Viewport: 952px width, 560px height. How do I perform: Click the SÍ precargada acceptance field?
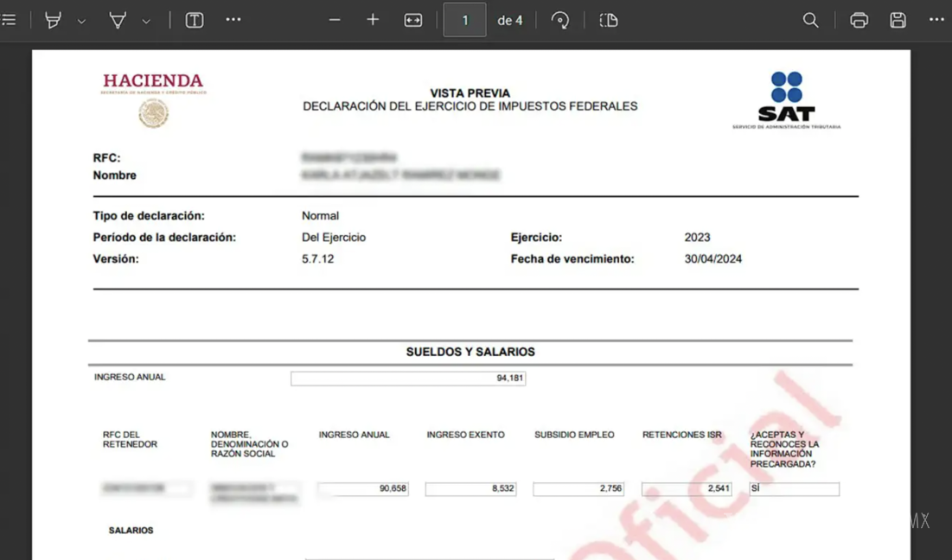794,489
